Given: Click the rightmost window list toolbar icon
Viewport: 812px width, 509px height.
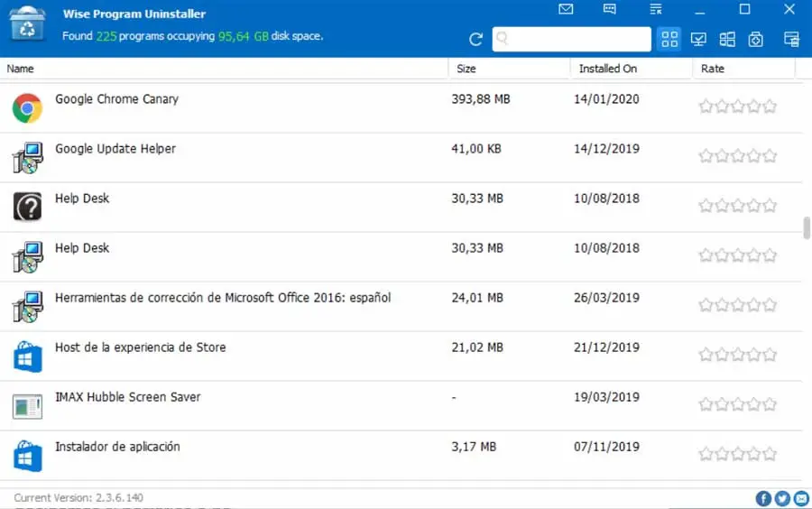Looking at the screenshot, I should (791, 39).
